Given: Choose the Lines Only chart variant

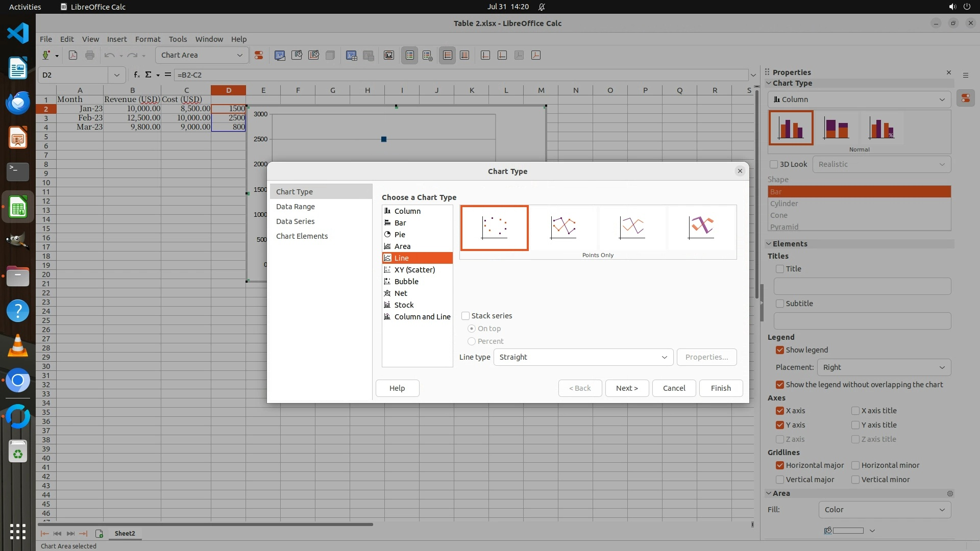Looking at the screenshot, I should click(x=632, y=228).
